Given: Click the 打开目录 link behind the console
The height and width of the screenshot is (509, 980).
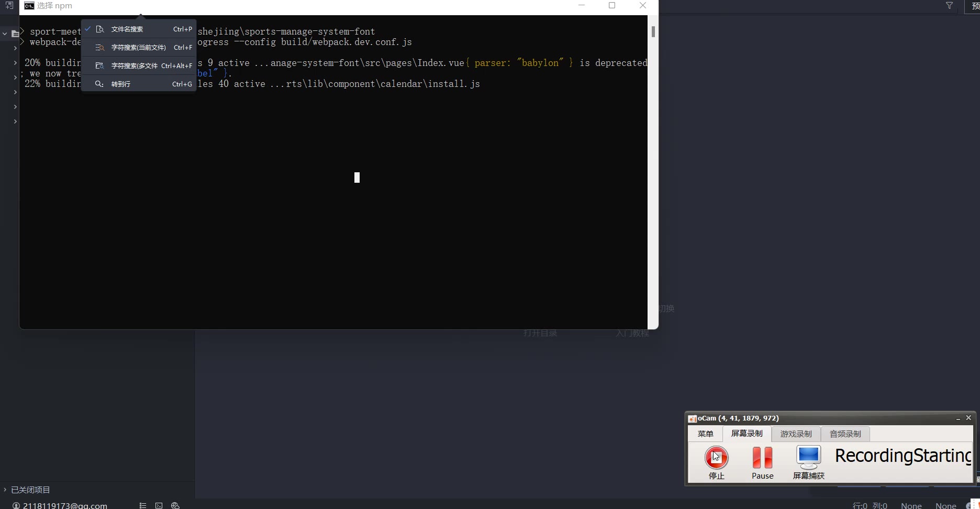Looking at the screenshot, I should pos(540,333).
